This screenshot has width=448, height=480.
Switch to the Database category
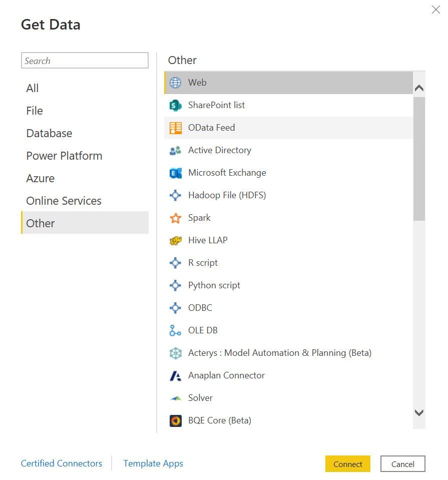coord(49,133)
